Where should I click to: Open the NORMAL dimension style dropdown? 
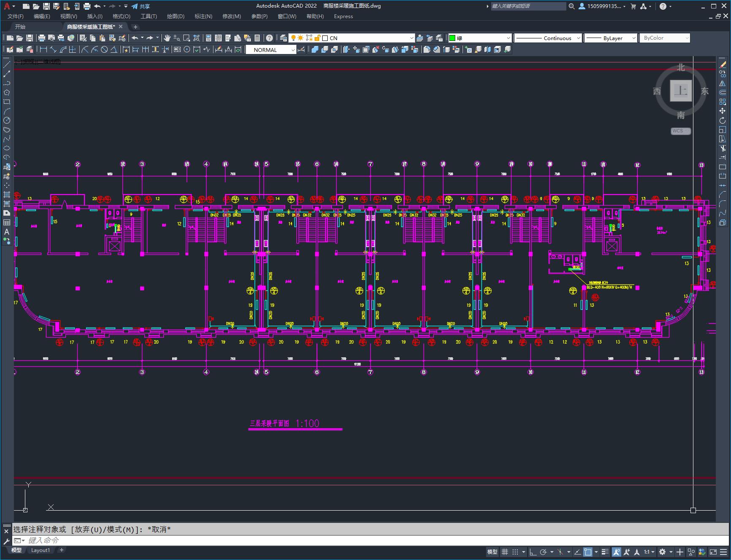tap(293, 49)
